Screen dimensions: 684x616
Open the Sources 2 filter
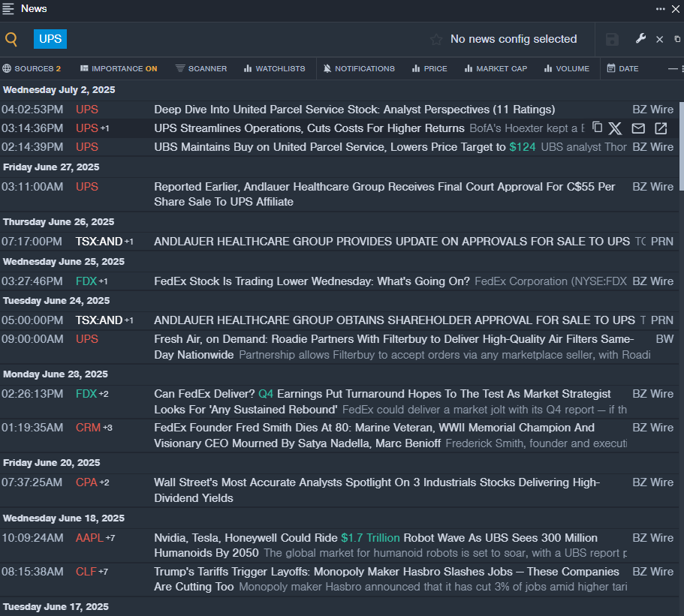coord(32,68)
